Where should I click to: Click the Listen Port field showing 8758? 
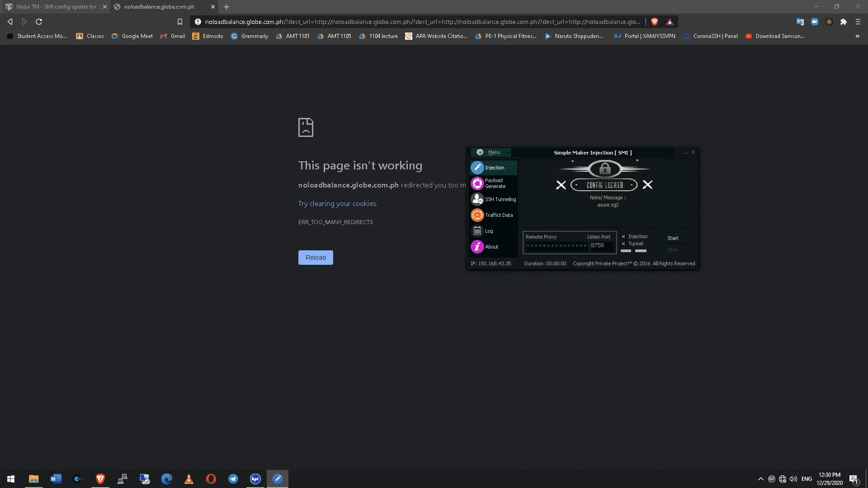[602, 246]
